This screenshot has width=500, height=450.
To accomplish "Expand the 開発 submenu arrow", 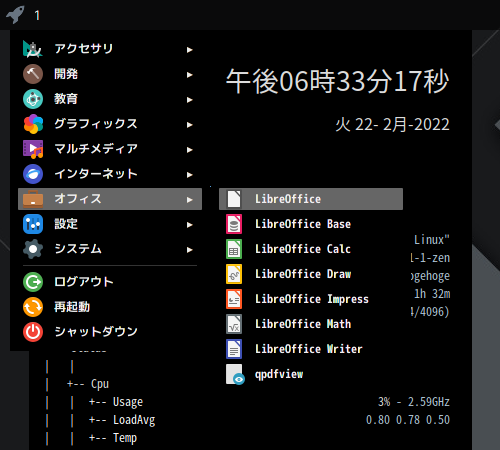I will click(x=189, y=75).
